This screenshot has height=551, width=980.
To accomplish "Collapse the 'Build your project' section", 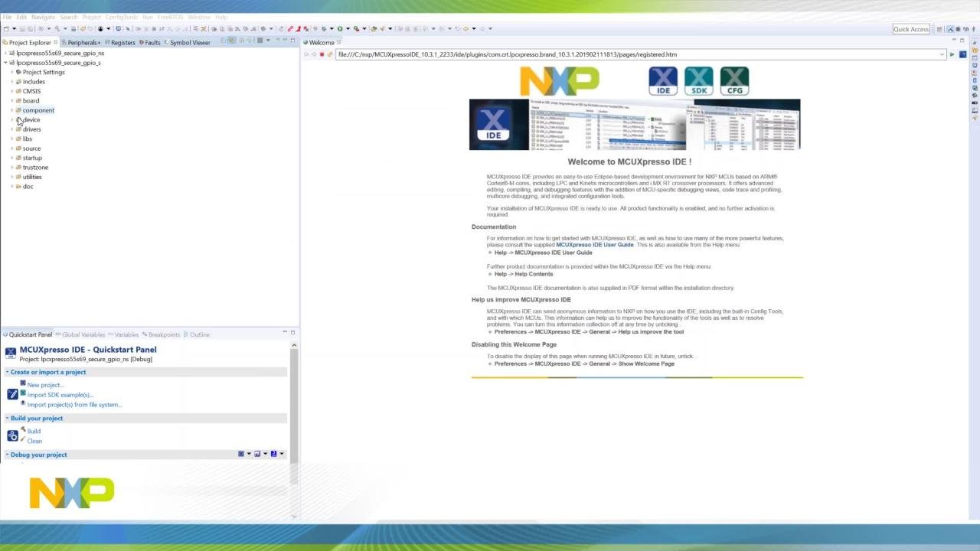I will (8, 419).
